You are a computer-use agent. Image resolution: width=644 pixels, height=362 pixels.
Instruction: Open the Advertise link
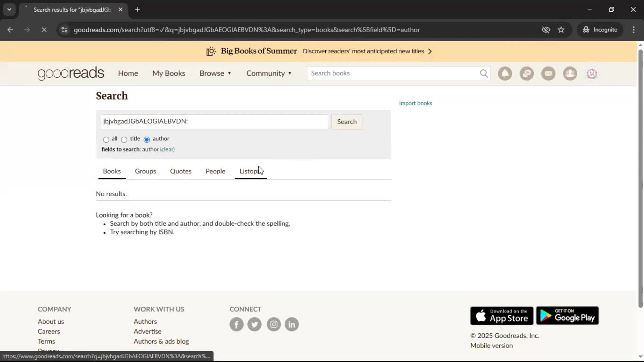147,331
